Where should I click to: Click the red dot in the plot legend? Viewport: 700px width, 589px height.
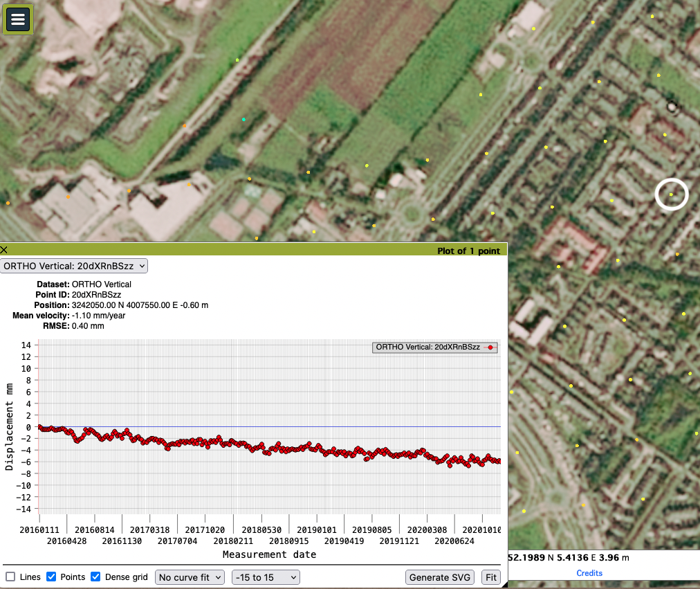point(490,347)
